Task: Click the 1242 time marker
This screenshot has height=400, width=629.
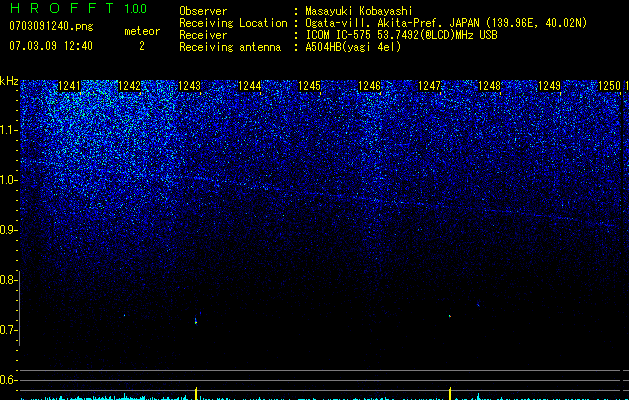Action: tap(130, 86)
